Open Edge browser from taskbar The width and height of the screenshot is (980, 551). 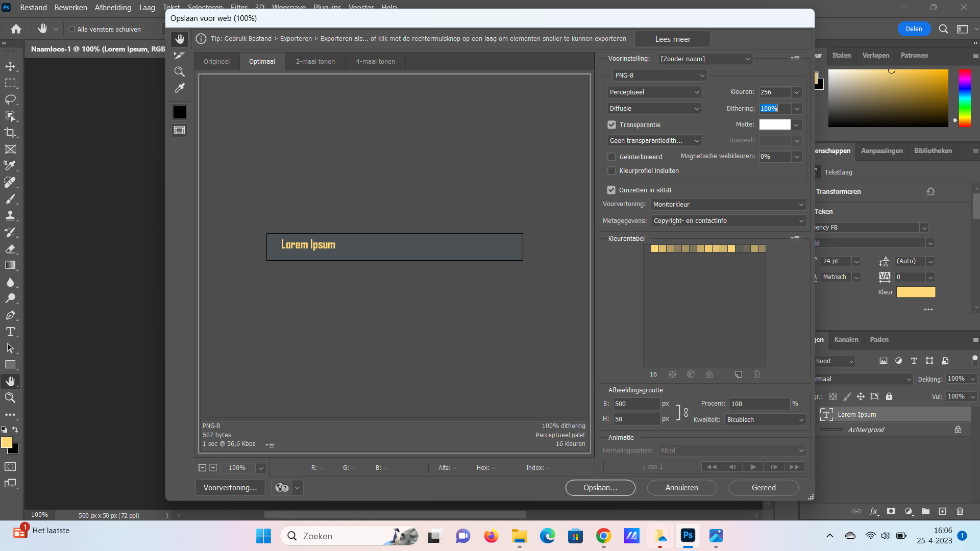[547, 536]
